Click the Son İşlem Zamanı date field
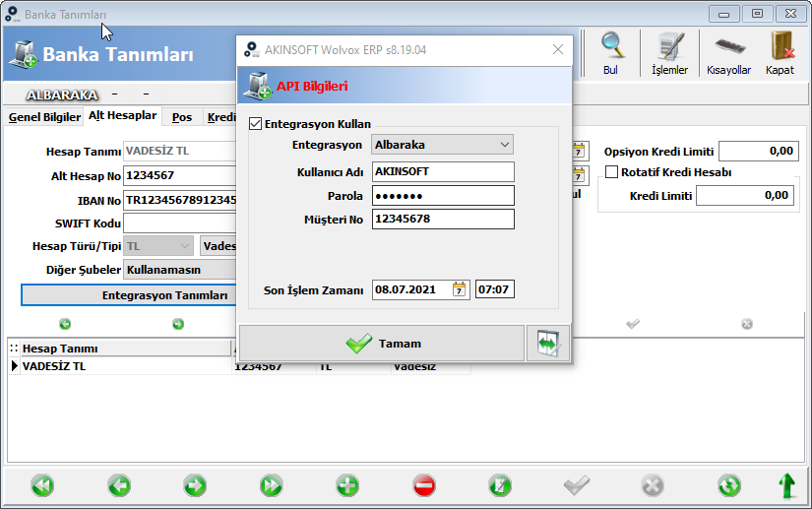Screen dimensions: 812x509 [411, 289]
